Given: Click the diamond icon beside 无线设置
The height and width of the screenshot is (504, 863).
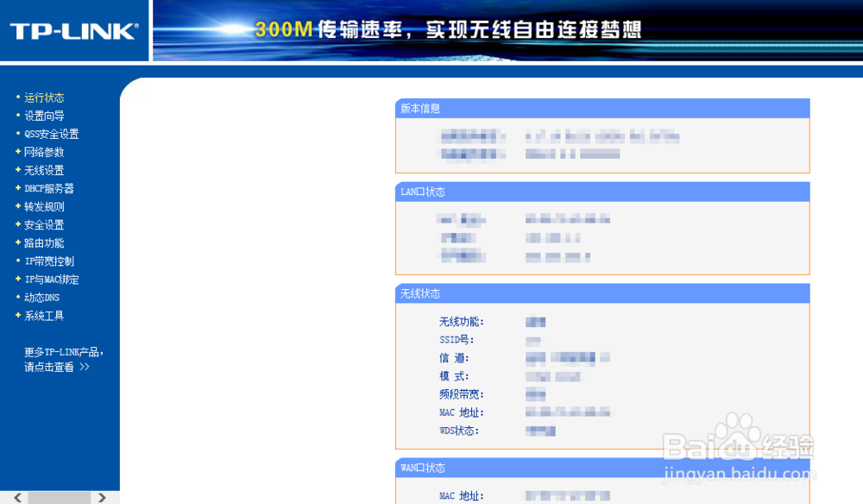Looking at the screenshot, I should [x=19, y=170].
